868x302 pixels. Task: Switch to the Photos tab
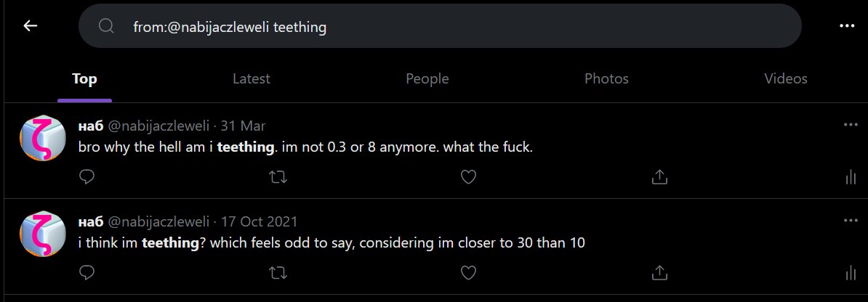coord(606,78)
